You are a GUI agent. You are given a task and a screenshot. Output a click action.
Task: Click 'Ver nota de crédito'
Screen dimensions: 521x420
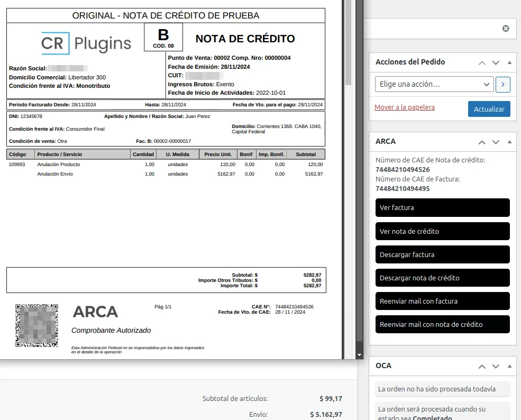(x=442, y=231)
